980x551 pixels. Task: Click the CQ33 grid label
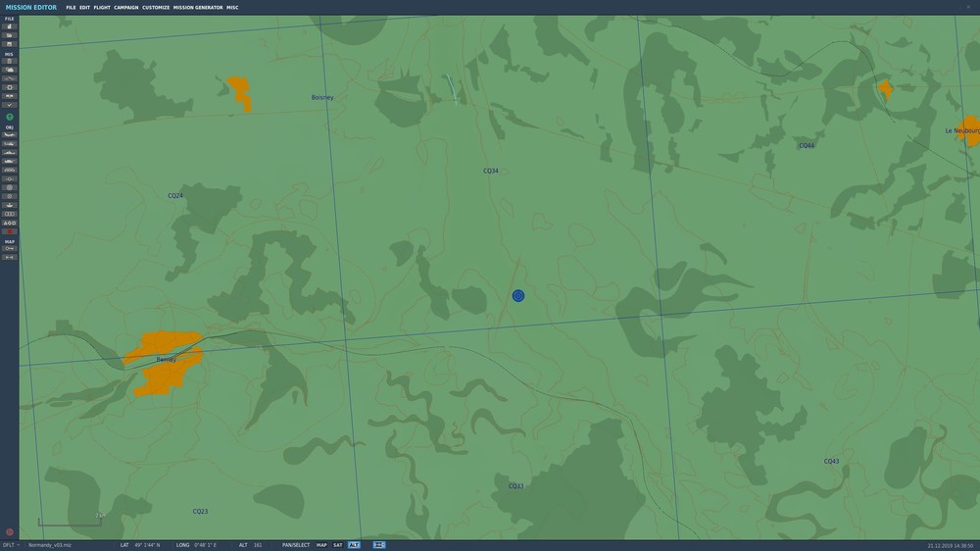pos(515,486)
